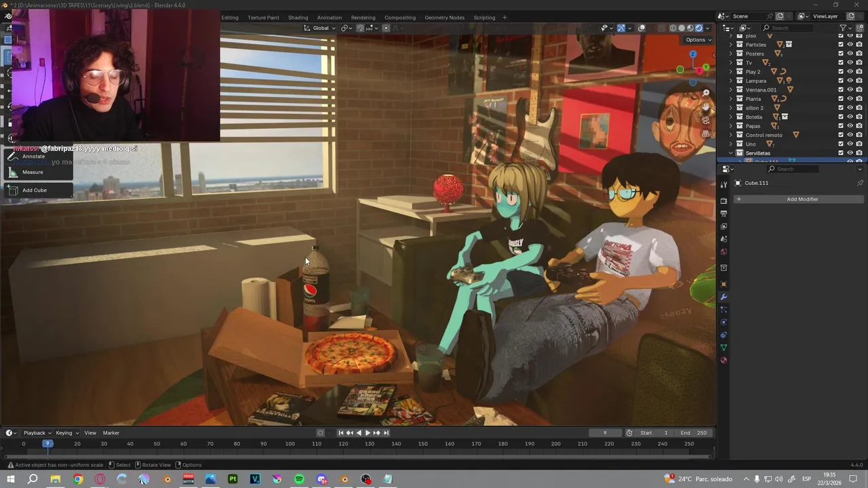
Task: Click the End frame field showing 250
Action: tap(694, 433)
